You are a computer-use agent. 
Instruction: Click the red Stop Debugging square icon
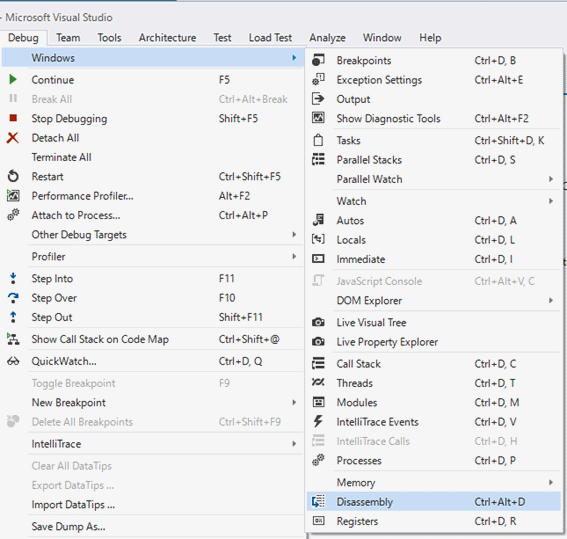[x=13, y=118]
